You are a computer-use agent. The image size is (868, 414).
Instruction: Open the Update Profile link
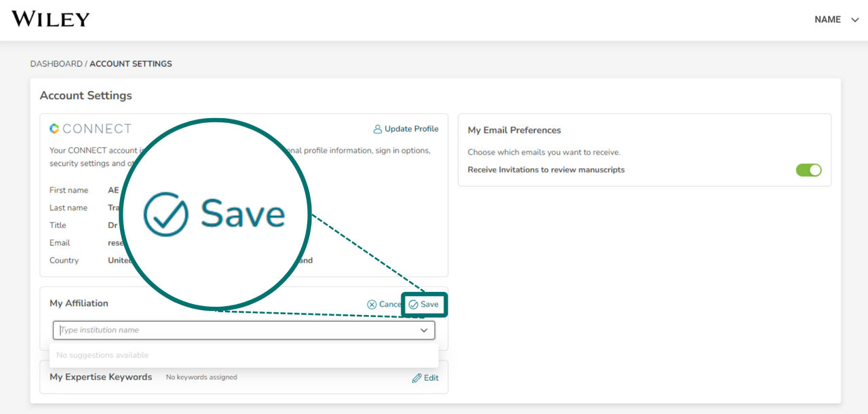click(x=406, y=129)
